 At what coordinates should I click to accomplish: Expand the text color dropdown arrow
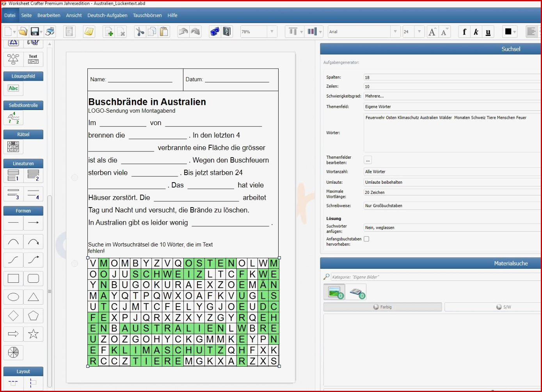tap(515, 32)
